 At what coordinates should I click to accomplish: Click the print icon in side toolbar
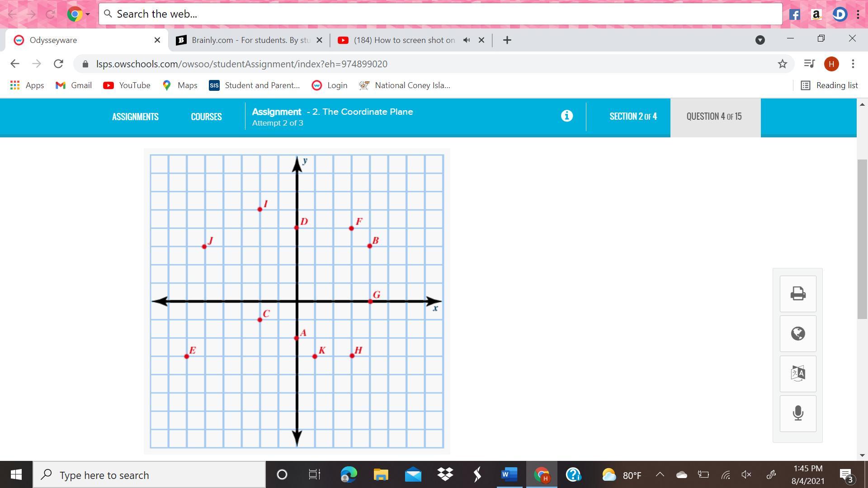click(x=798, y=294)
